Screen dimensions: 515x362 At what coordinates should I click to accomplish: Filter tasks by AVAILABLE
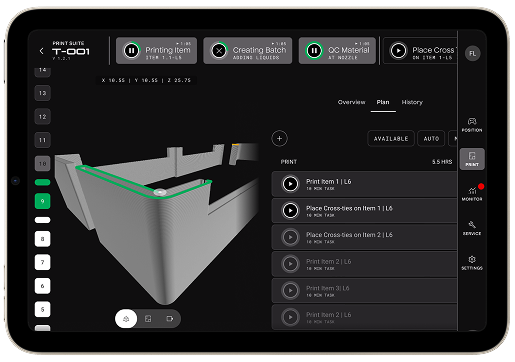pyautogui.click(x=391, y=139)
